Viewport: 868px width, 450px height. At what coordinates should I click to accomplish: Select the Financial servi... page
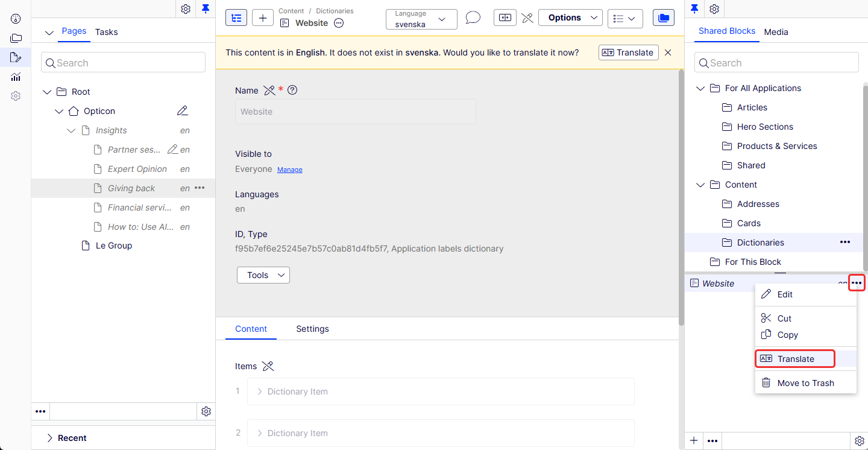click(140, 208)
